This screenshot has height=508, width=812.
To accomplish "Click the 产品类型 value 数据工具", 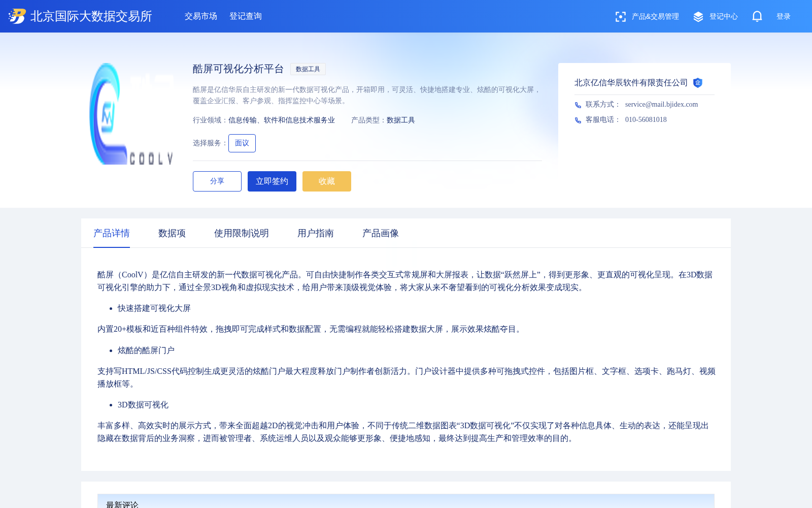I will (x=401, y=120).
